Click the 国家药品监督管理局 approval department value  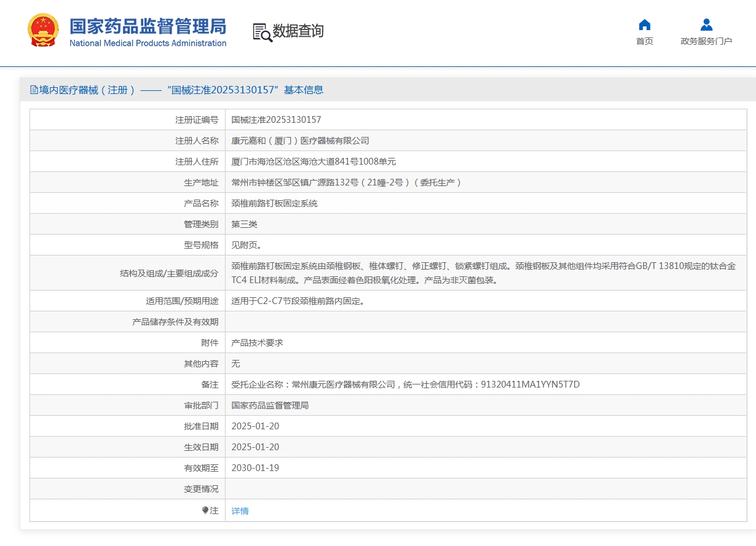click(x=270, y=405)
